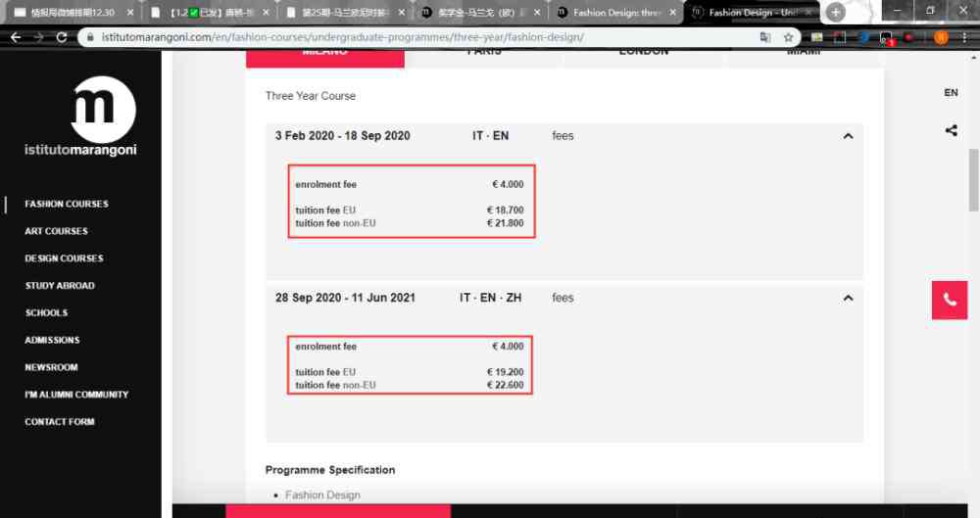Click scrollbar up arrow
Viewport: 980px width, 518px height.
coord(974,57)
